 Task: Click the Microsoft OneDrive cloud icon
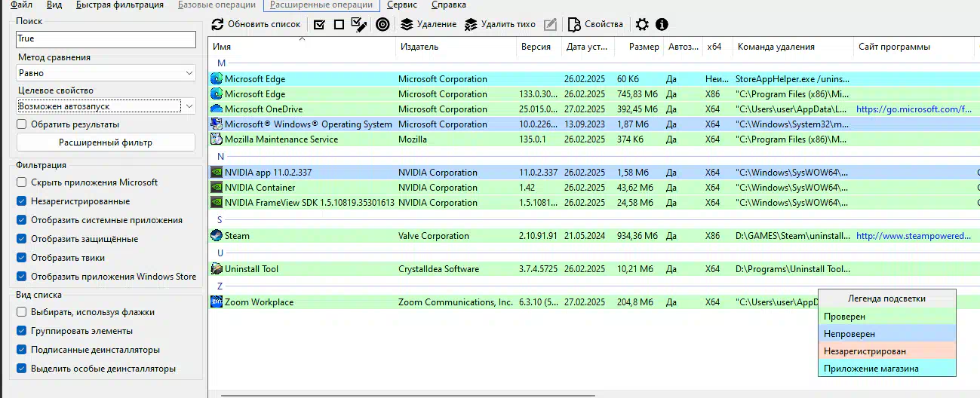point(217,109)
